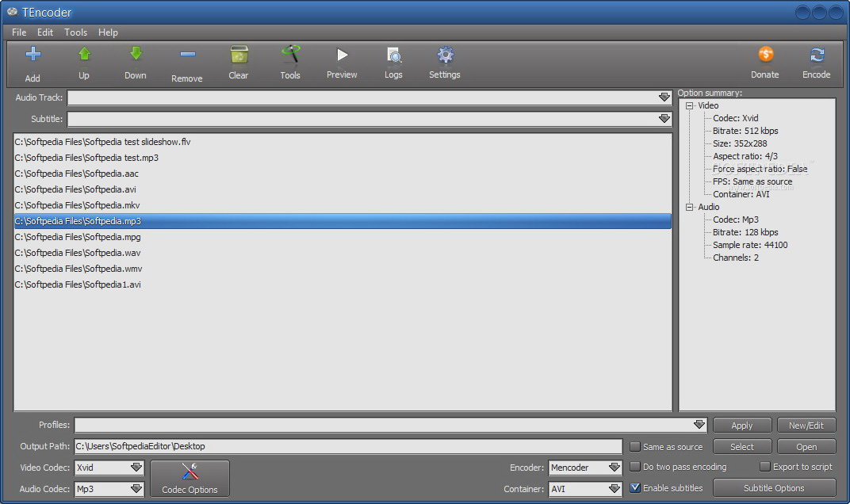This screenshot has width=850, height=504.
Task: Click Codec: Xvid in Option summary
Action: click(736, 118)
